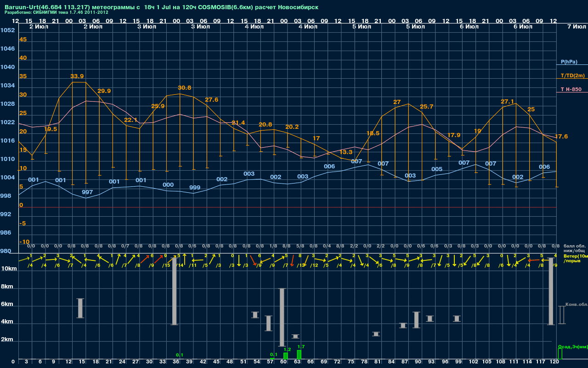This screenshot has width=588, height=368.
Task: Click the forecast hour 60 bottom axis label
Action: (284, 362)
